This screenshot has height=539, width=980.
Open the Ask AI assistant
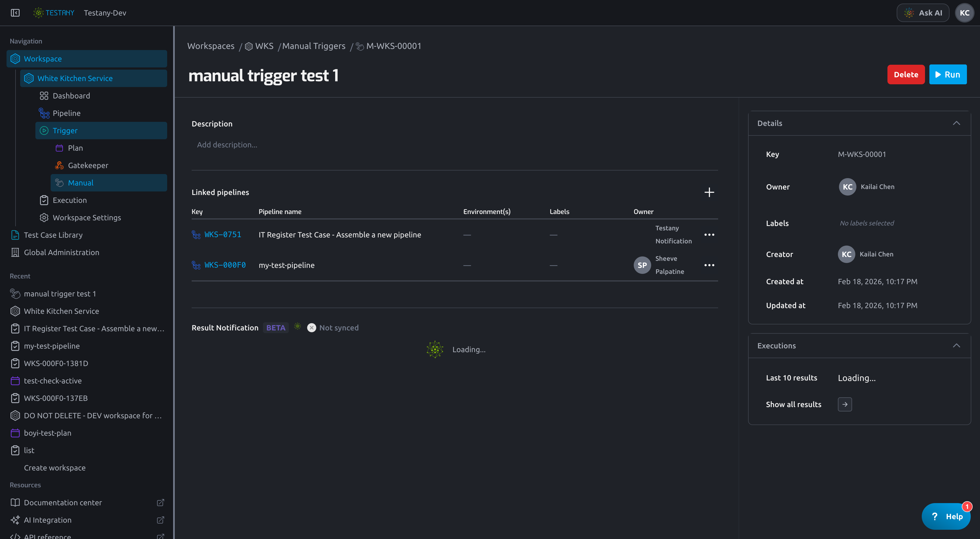pyautogui.click(x=923, y=13)
